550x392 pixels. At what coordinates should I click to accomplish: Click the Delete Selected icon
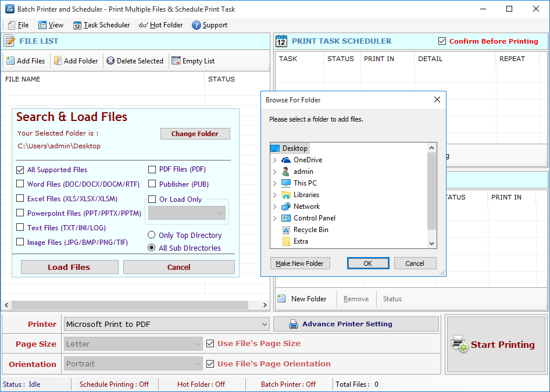coord(110,60)
